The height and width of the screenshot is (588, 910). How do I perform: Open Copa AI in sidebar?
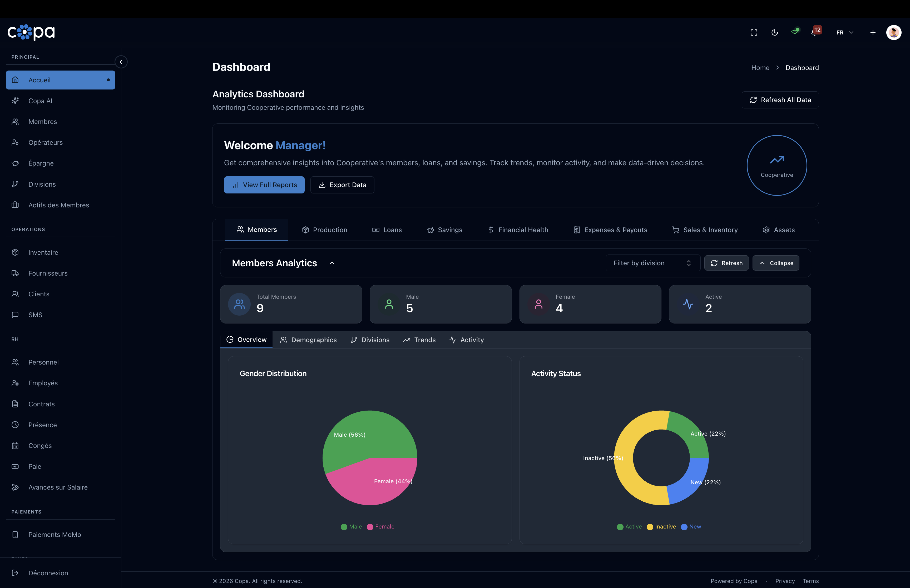click(40, 101)
